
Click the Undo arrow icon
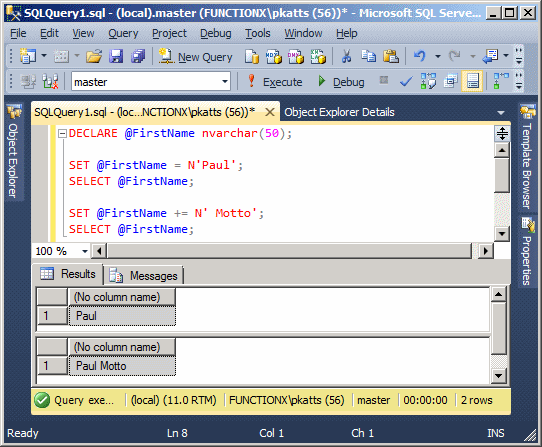(420, 56)
